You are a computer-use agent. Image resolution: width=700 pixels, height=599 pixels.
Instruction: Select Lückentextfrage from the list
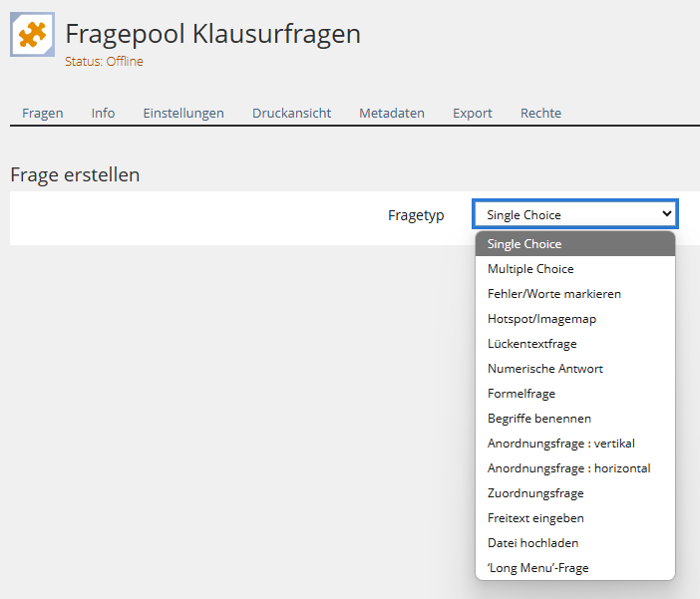575,344
